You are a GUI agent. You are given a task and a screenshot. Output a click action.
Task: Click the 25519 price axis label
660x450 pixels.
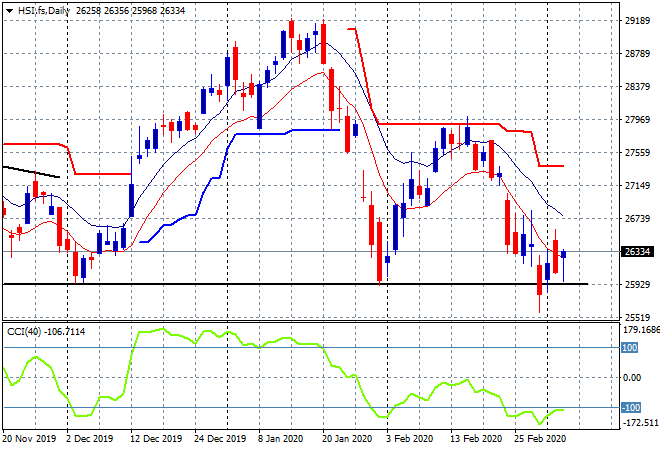click(637, 317)
